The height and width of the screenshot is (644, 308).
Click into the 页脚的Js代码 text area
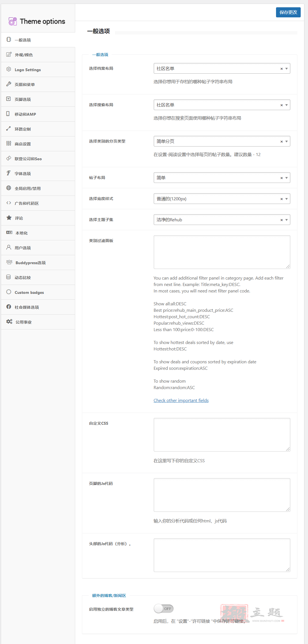pyautogui.click(x=222, y=495)
